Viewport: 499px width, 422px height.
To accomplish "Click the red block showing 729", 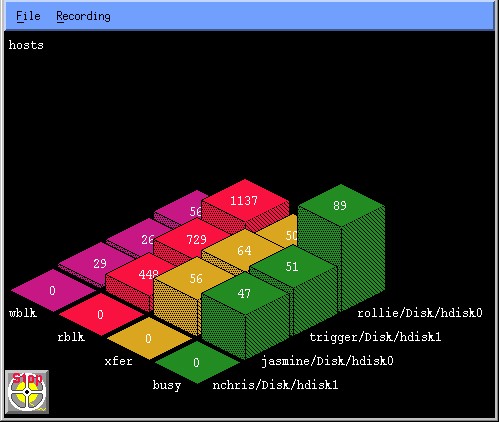I will click(x=197, y=239).
